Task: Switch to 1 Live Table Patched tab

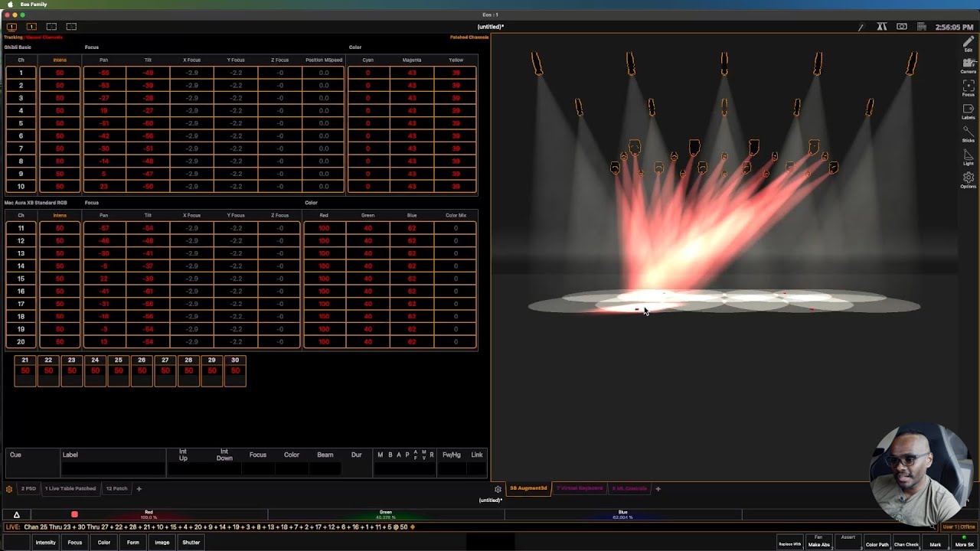Action: point(70,488)
